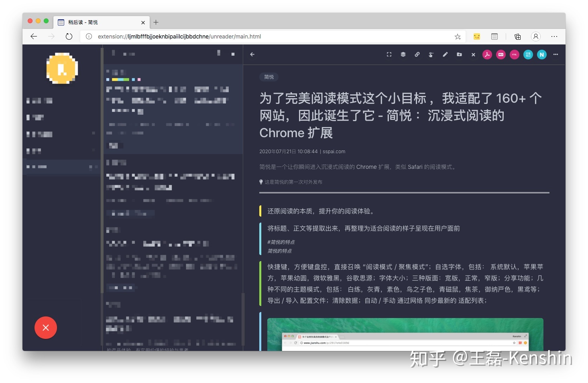Viewport: 588px width, 383px height.
Task: Click the pointing hand icon in reader toolbar
Action: coord(431,55)
